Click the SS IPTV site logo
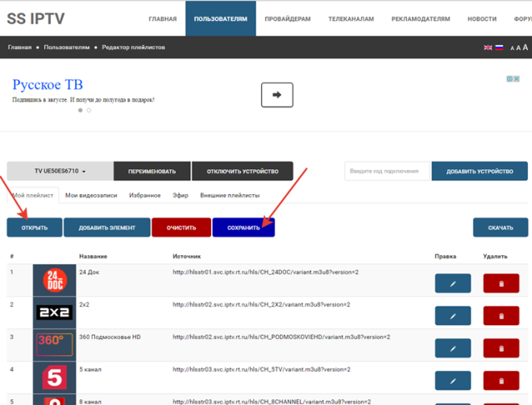 coord(35,19)
